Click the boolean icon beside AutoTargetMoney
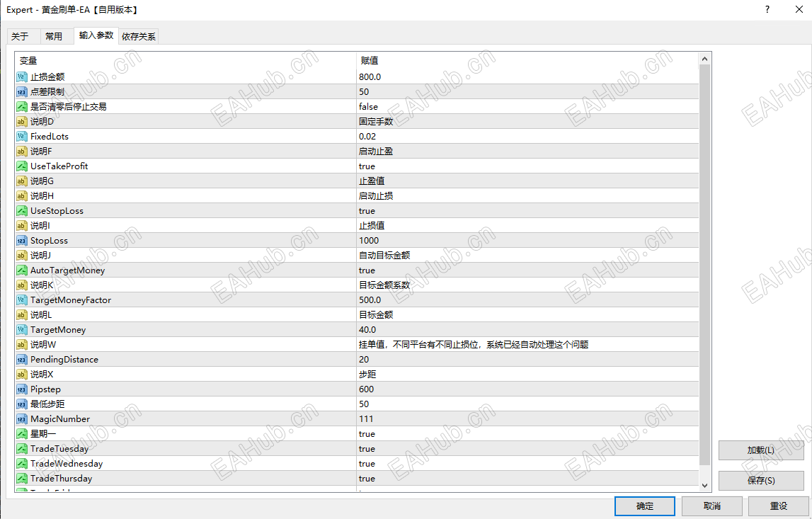This screenshot has width=812, height=519. click(22, 270)
